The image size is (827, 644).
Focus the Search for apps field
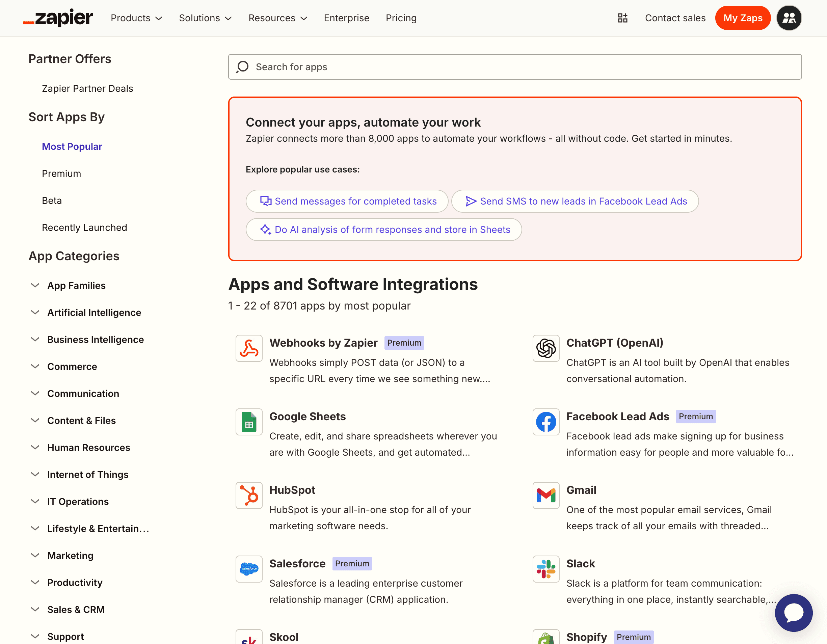[x=515, y=67]
